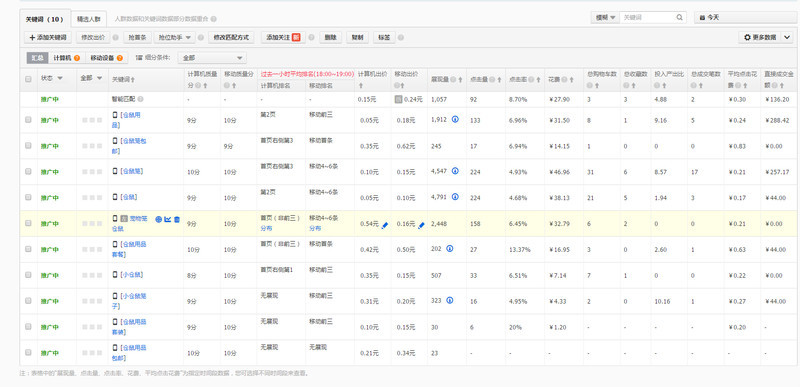Click the 添加关键词 button

[48, 37]
